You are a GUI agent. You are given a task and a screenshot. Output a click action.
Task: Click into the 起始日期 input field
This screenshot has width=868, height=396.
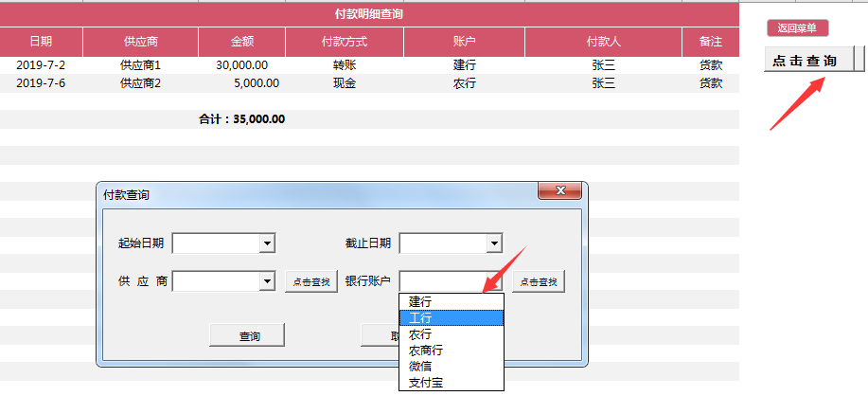click(x=216, y=243)
